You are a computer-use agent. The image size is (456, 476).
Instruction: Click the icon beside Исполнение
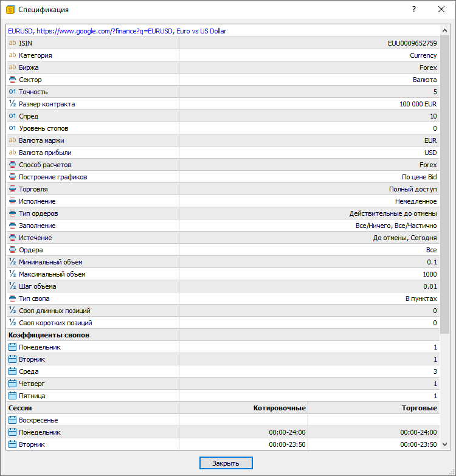(12, 201)
